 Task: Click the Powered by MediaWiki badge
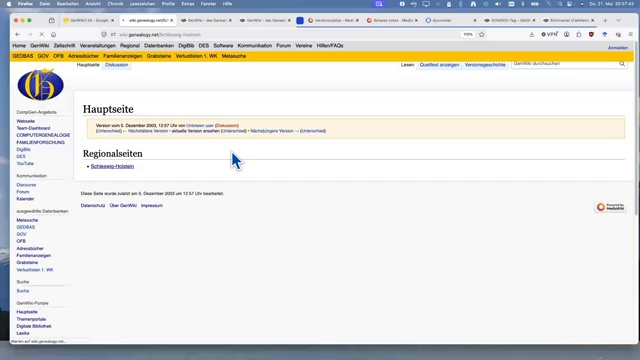(x=610, y=207)
